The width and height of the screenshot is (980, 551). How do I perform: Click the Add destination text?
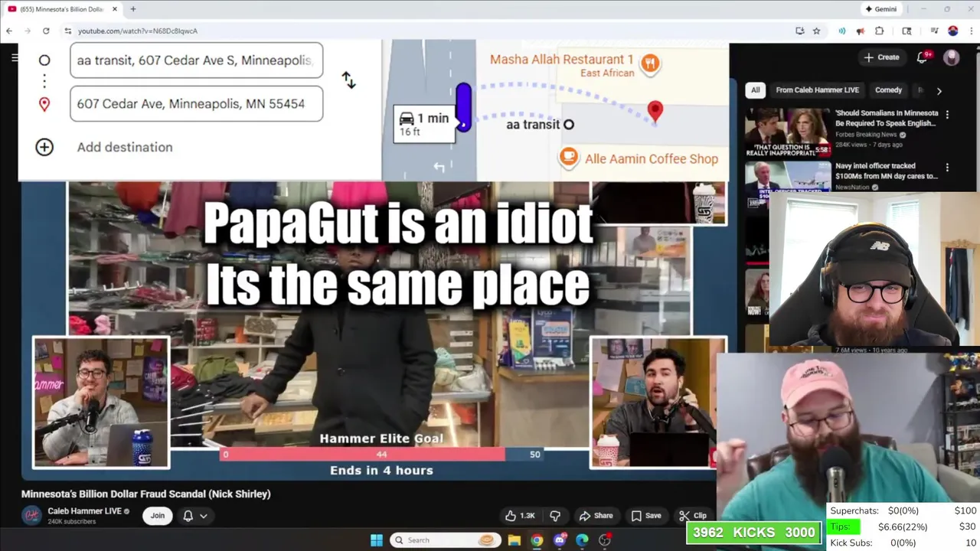(x=125, y=147)
